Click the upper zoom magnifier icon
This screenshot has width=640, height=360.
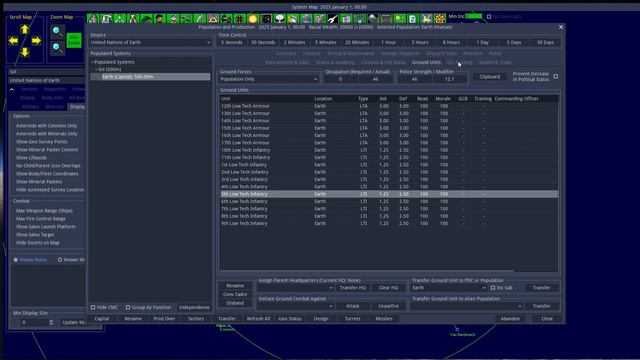[x=57, y=31]
